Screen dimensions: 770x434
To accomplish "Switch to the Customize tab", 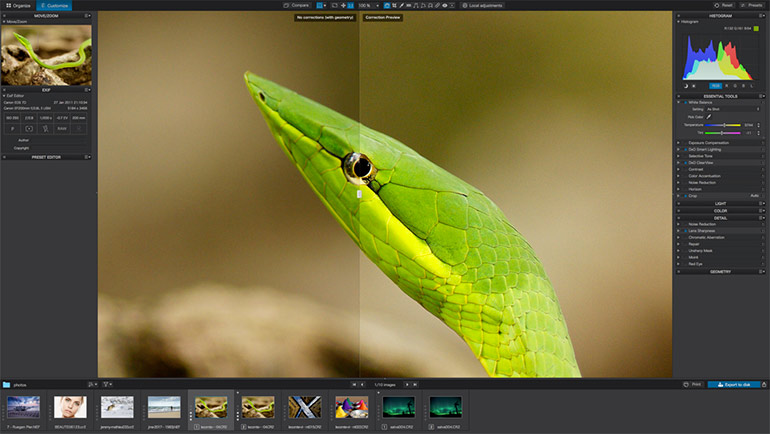I will click(x=55, y=5).
